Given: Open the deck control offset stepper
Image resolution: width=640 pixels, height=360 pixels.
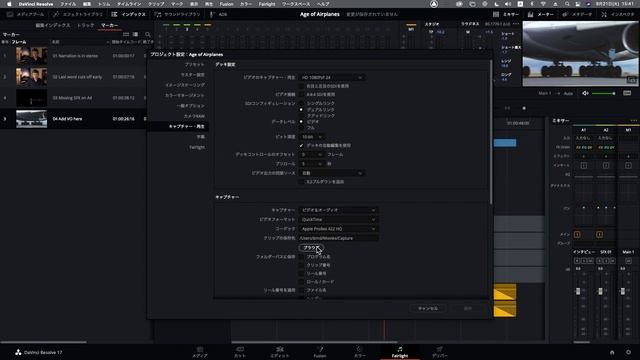Looking at the screenshot, I should [312, 155].
